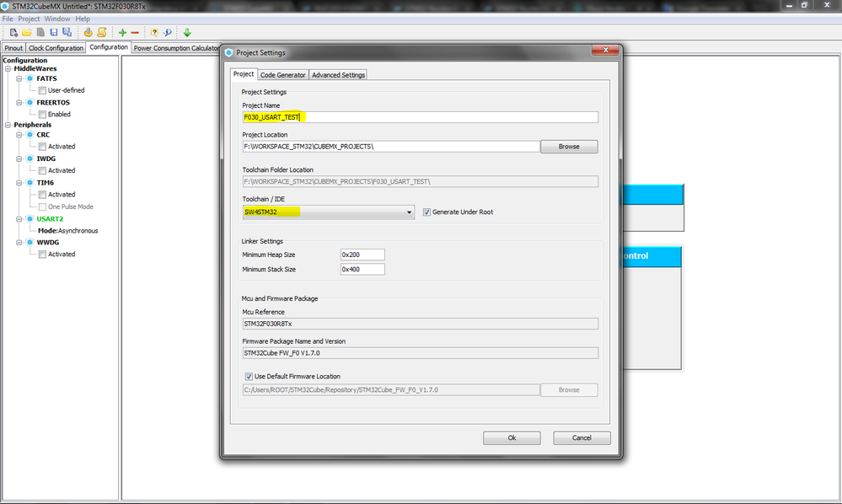The height and width of the screenshot is (504, 842).
Task: Collapse the FATFS tree node
Action: (x=19, y=78)
